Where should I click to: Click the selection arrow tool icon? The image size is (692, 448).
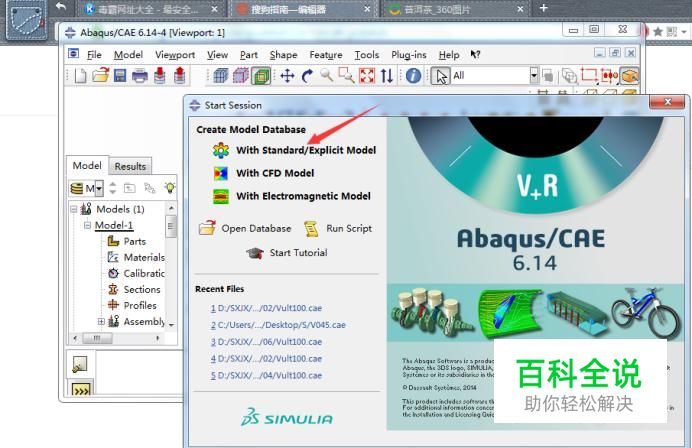click(440, 76)
